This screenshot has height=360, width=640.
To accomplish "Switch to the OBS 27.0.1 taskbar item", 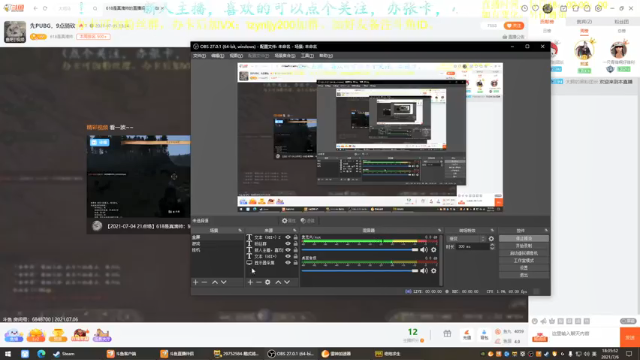I will 291,354.
